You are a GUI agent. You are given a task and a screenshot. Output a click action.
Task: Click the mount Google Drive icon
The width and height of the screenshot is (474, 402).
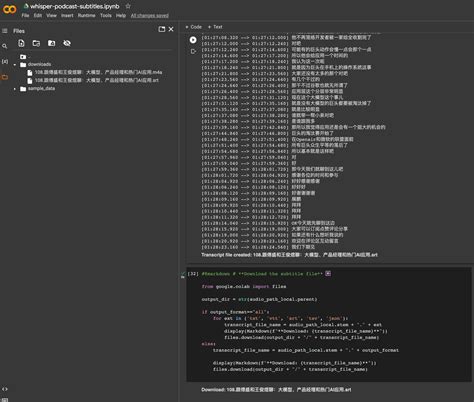pyautogui.click(x=52, y=43)
